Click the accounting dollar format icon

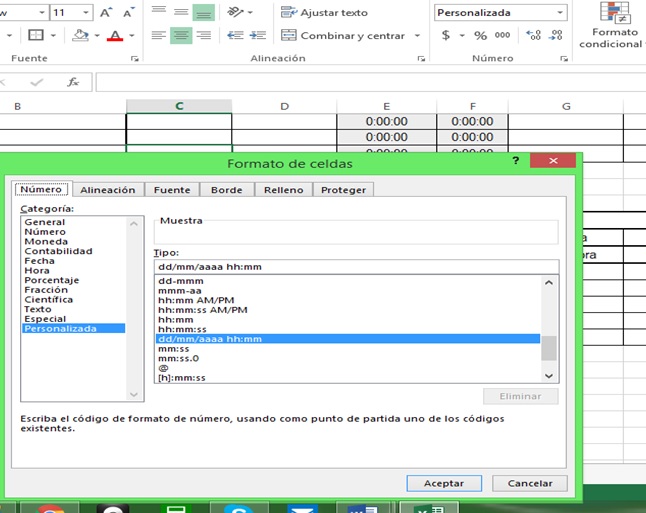(446, 35)
